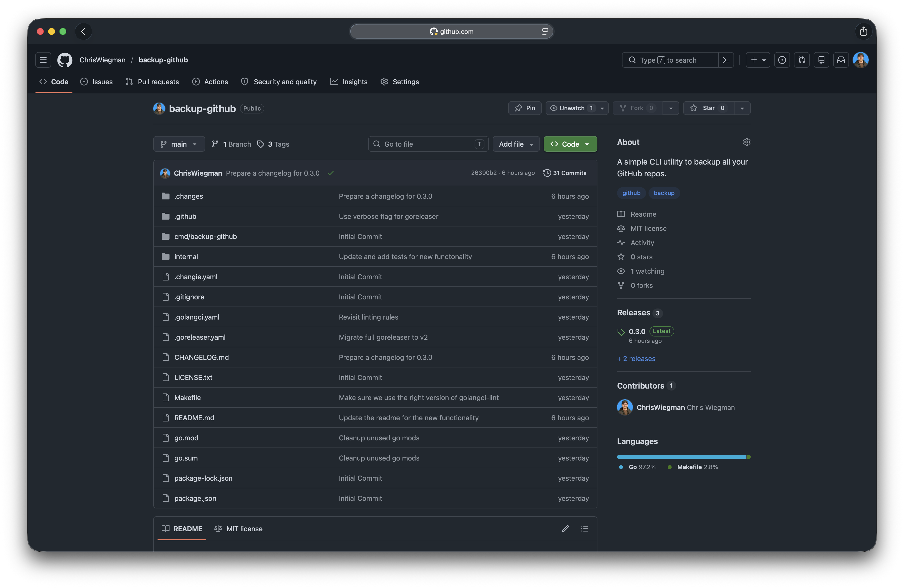Focus the Type / to search box
This screenshot has height=588, width=904.
(670, 60)
